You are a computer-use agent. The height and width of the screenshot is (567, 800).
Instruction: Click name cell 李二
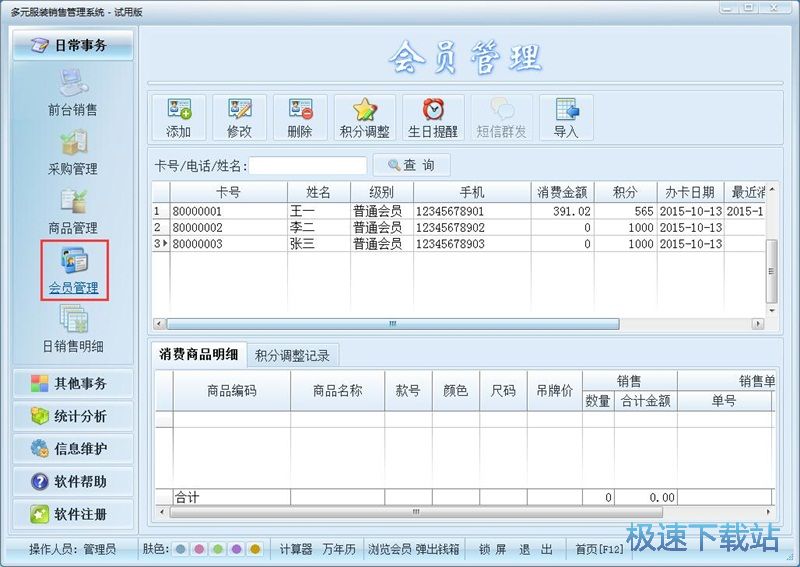pos(319,227)
